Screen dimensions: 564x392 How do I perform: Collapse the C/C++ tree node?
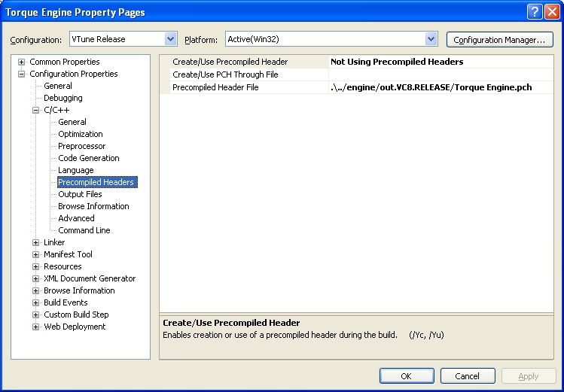pos(36,110)
